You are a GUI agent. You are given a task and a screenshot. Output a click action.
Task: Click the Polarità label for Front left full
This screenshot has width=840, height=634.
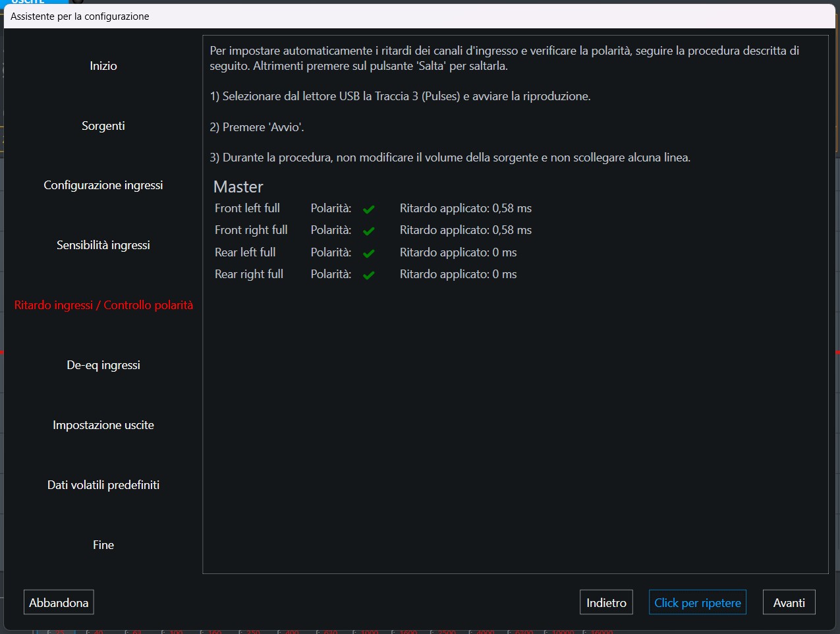click(331, 208)
